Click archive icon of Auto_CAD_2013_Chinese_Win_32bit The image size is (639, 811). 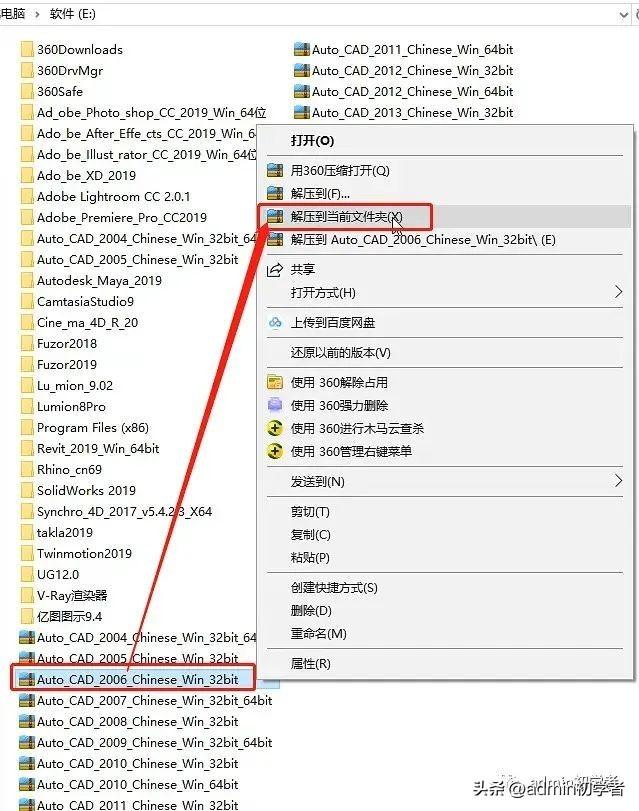coord(301,112)
